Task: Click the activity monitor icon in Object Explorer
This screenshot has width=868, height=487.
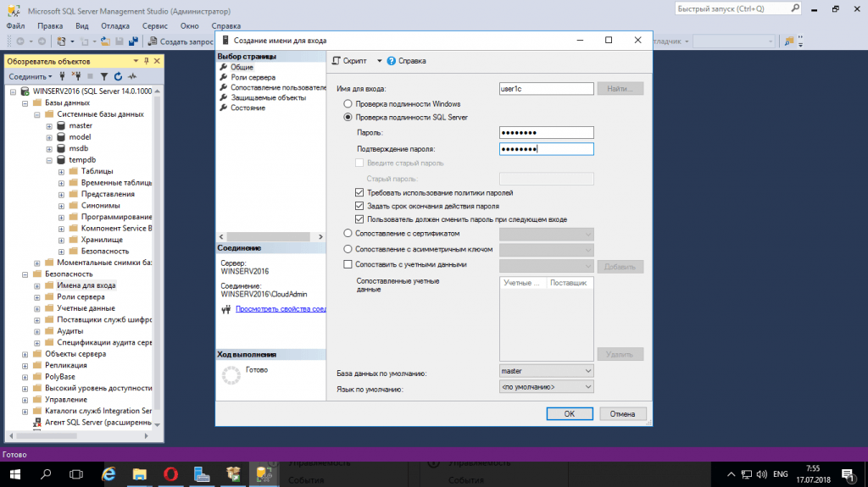Action: click(x=131, y=76)
